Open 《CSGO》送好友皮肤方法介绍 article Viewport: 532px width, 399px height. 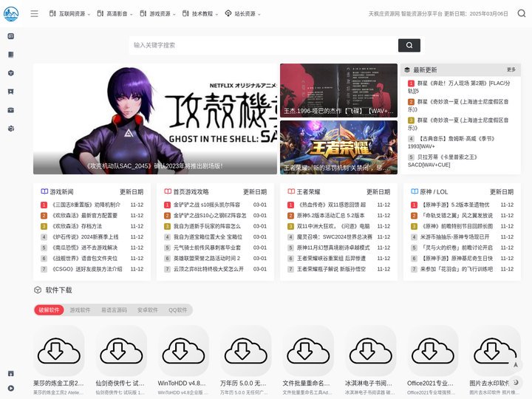click(87, 269)
